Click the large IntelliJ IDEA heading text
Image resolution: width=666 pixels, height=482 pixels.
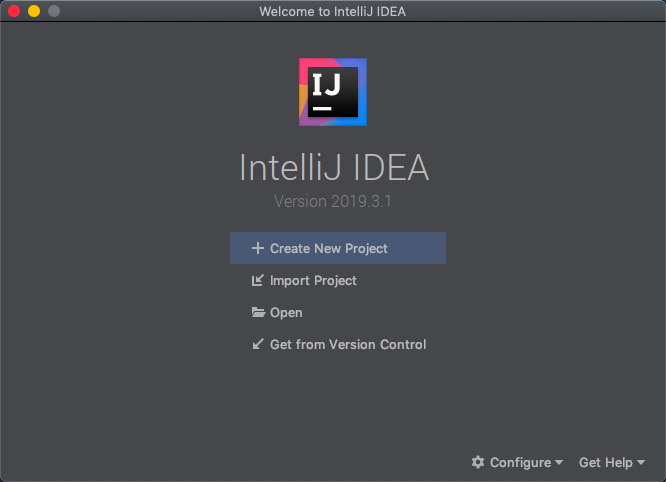(x=334, y=167)
